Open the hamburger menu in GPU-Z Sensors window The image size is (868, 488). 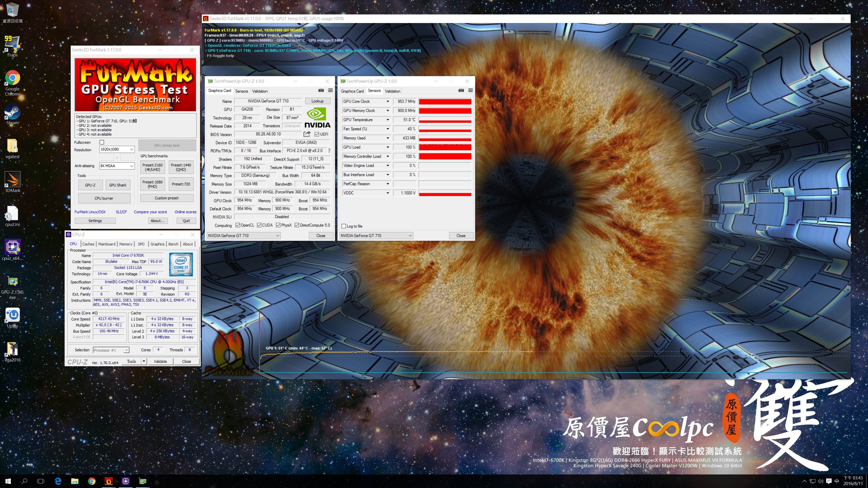470,90
